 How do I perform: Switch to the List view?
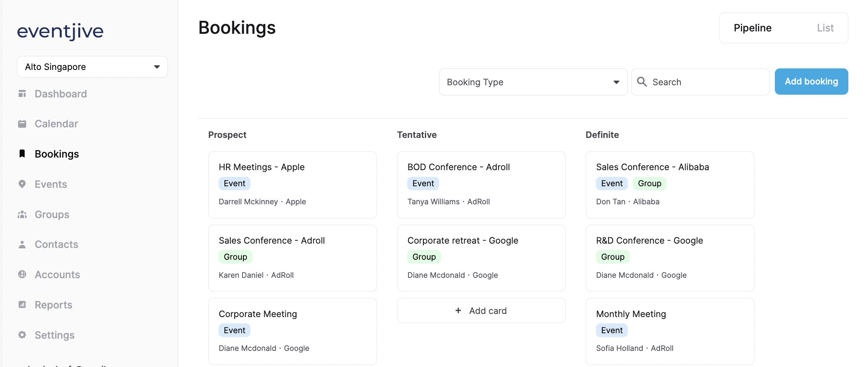(825, 28)
